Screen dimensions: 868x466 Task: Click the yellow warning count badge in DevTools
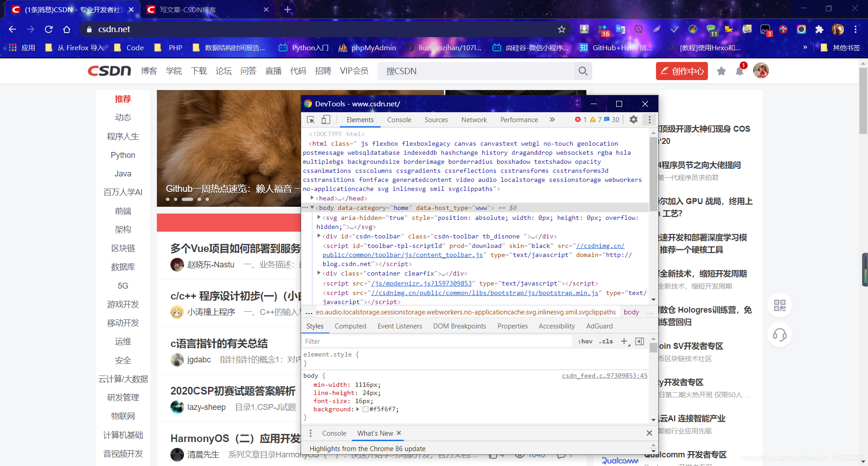[596, 119]
